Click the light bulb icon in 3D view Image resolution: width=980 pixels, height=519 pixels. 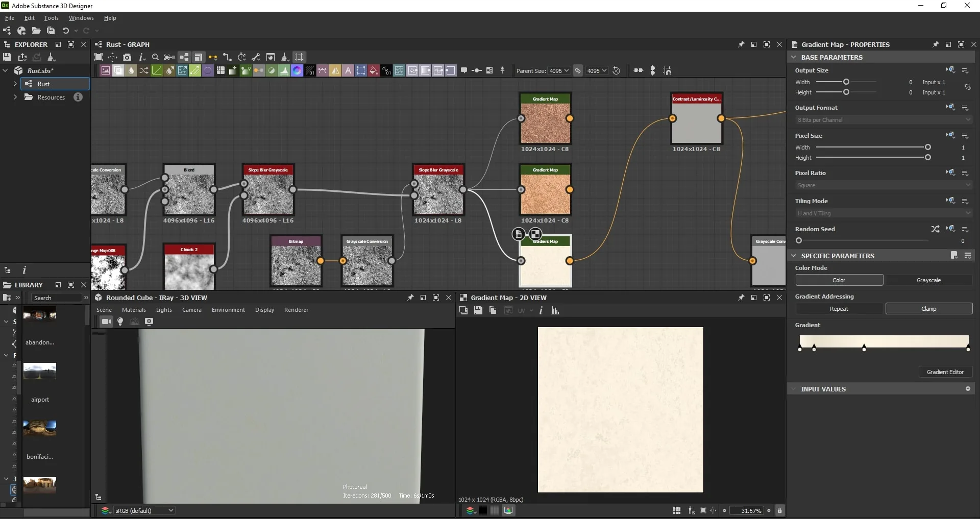click(x=120, y=322)
